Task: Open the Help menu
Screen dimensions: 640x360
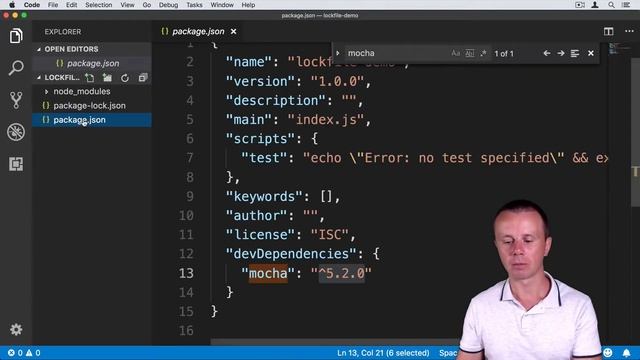Action: coord(248,5)
